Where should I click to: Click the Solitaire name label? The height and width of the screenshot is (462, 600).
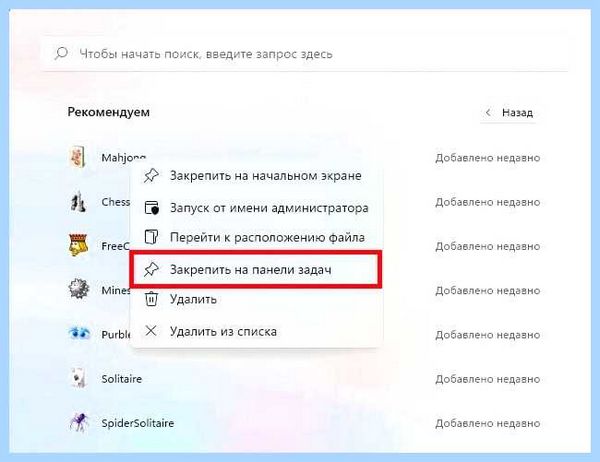(x=122, y=379)
